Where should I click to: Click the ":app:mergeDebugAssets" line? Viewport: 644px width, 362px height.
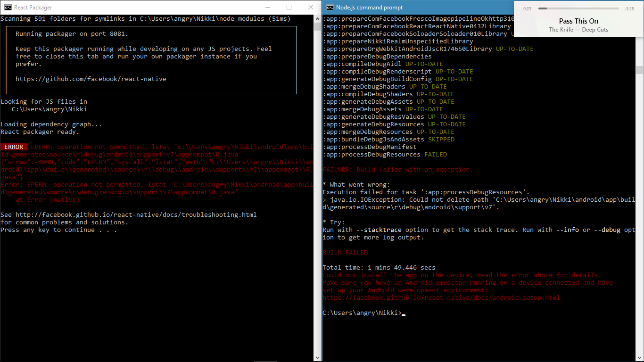tap(383, 109)
